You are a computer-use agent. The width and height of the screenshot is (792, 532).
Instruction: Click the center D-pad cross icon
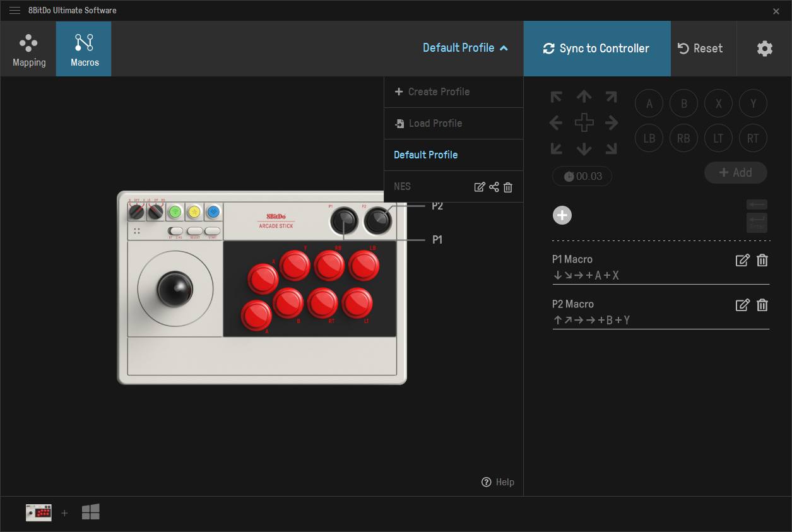pyautogui.click(x=584, y=123)
